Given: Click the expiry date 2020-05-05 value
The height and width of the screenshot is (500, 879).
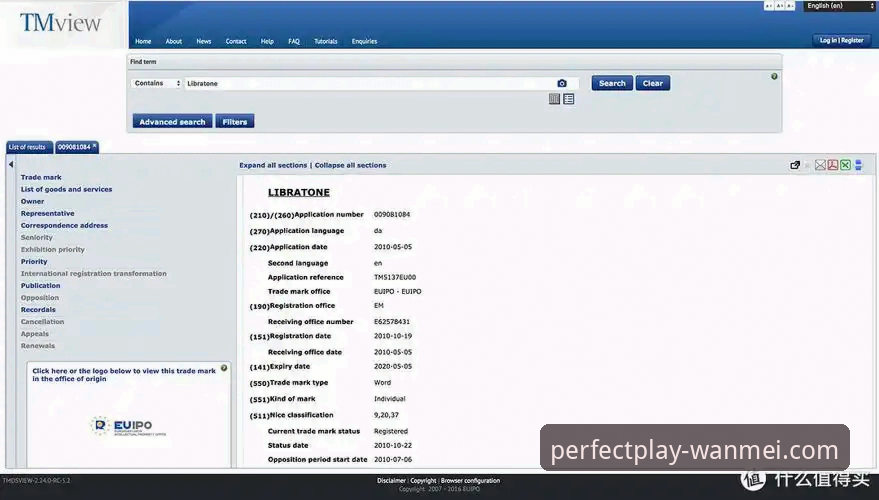Looking at the screenshot, I should pyautogui.click(x=393, y=367).
